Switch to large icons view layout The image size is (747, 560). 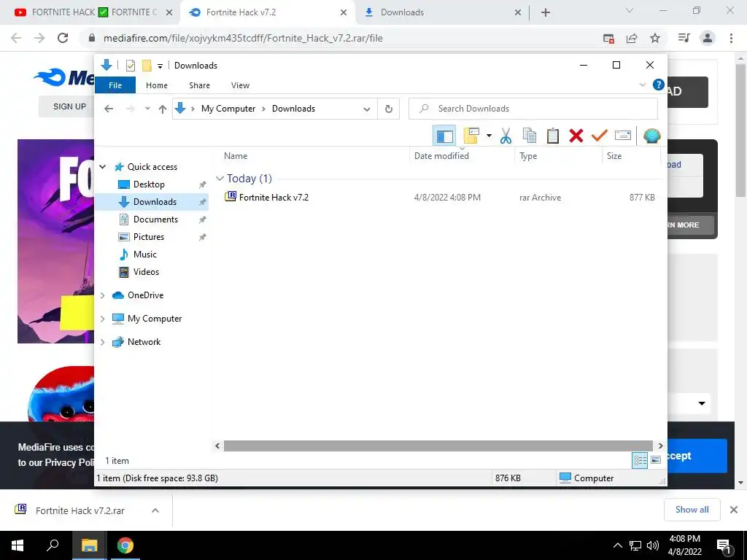pyautogui.click(x=656, y=461)
